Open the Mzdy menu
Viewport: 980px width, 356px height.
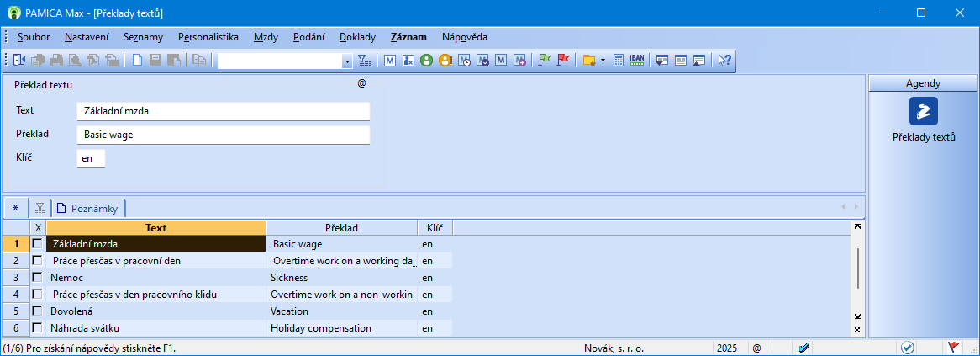[266, 37]
